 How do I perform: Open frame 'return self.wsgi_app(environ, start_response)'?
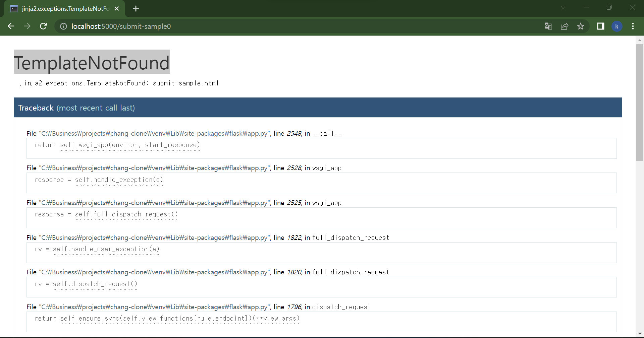tap(321, 148)
